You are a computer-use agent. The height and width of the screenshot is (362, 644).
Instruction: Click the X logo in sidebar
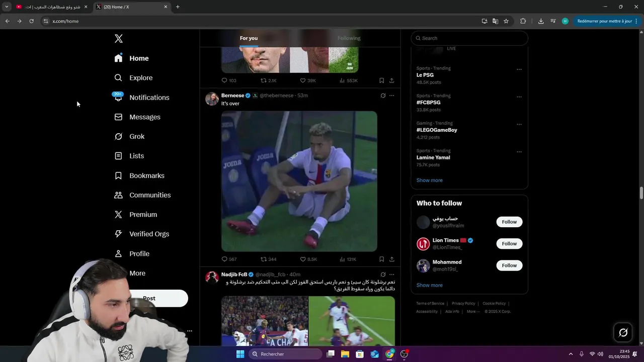118,39
